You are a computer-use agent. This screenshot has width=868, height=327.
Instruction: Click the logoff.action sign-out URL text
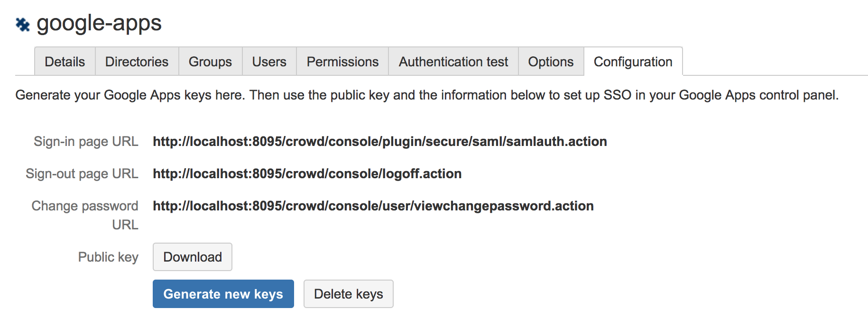pos(307,173)
